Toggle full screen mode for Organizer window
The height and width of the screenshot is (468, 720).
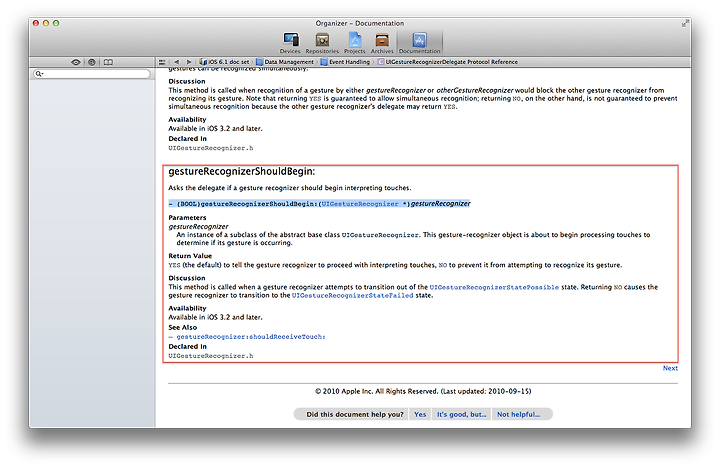pyautogui.click(x=685, y=23)
